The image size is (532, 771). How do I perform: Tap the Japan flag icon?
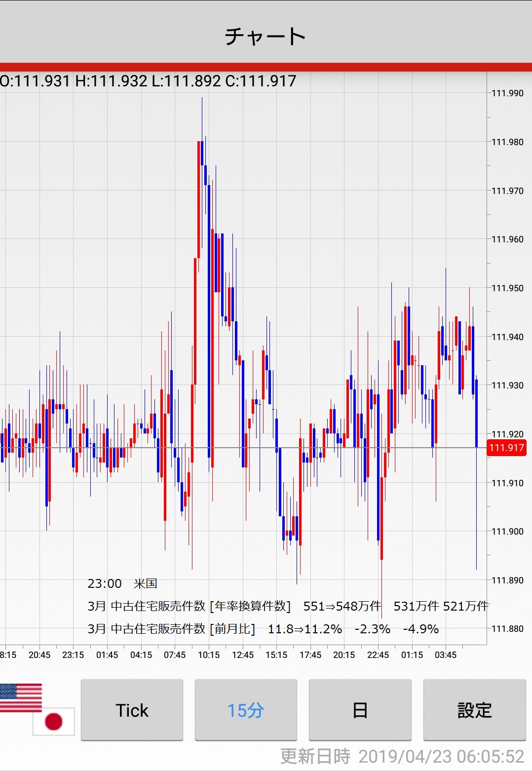click(x=53, y=721)
